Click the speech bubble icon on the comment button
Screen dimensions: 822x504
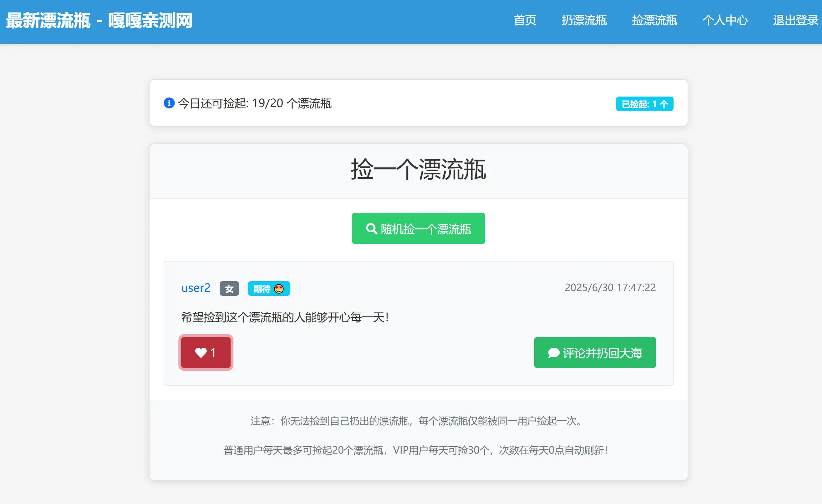tap(553, 352)
